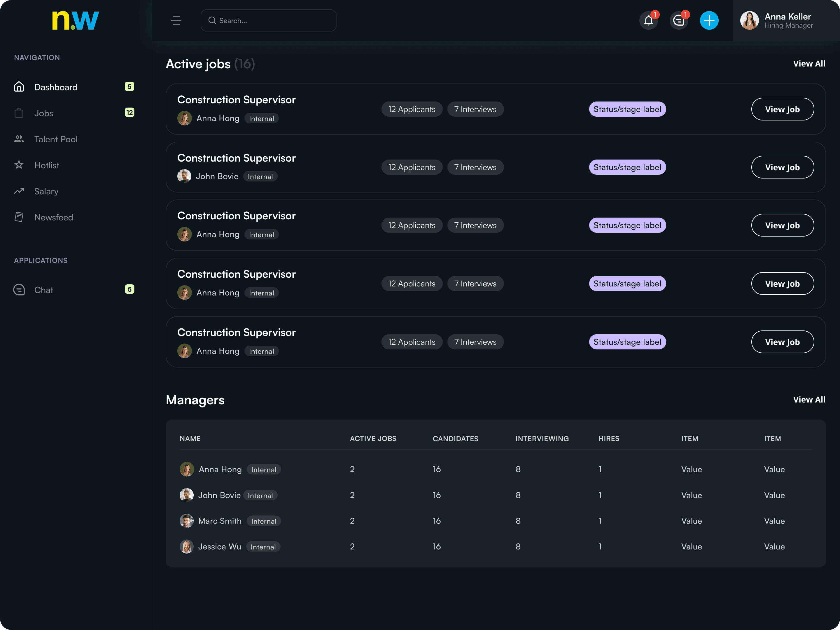Image resolution: width=840 pixels, height=630 pixels.
Task: Open Anna Keller profile menu
Action: [777, 20]
